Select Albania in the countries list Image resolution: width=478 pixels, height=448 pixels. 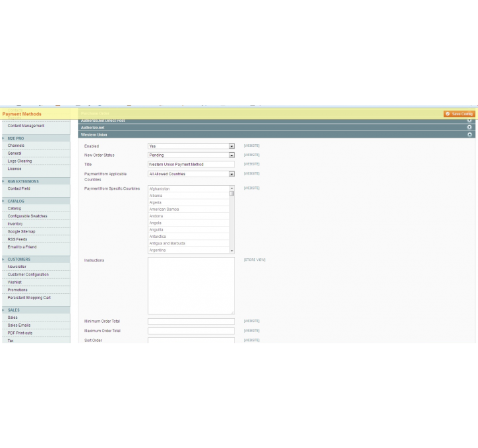189,196
